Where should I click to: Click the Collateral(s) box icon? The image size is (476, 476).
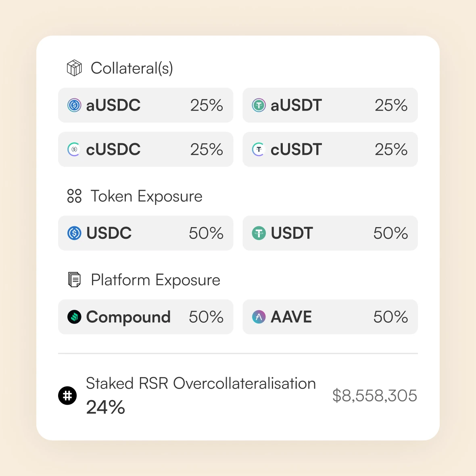click(x=74, y=68)
